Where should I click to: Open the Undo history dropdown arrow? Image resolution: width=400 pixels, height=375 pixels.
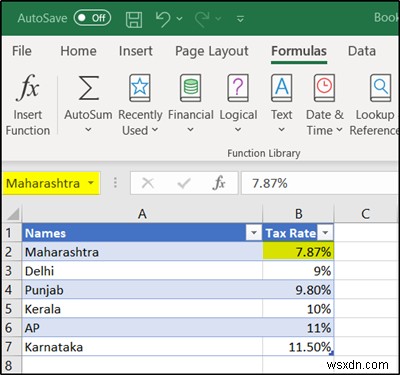180,19
